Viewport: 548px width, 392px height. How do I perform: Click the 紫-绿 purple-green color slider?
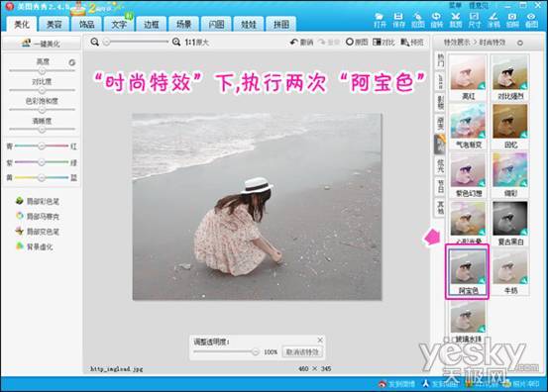point(42,162)
